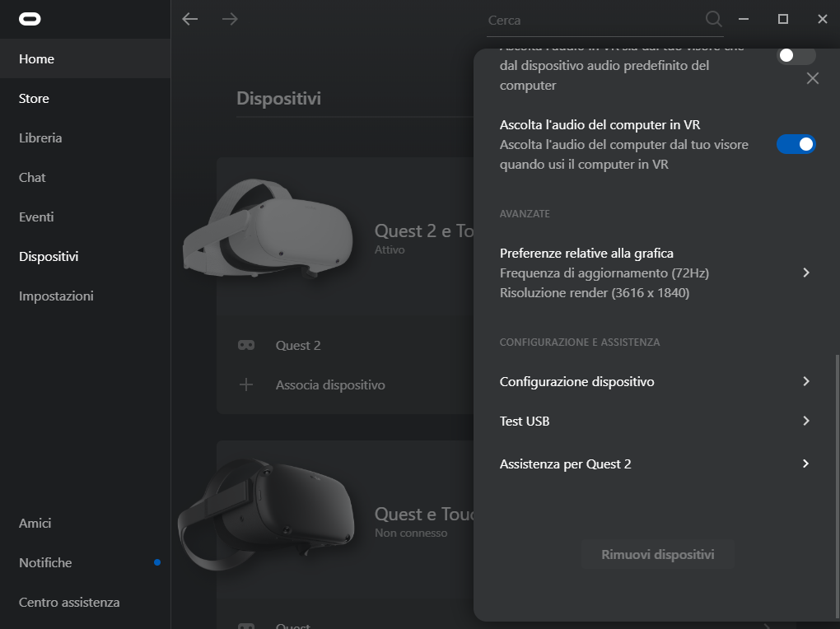Click Frequenza di aggiornamento (72Hz) text
This screenshot has height=629, width=840.
point(604,273)
